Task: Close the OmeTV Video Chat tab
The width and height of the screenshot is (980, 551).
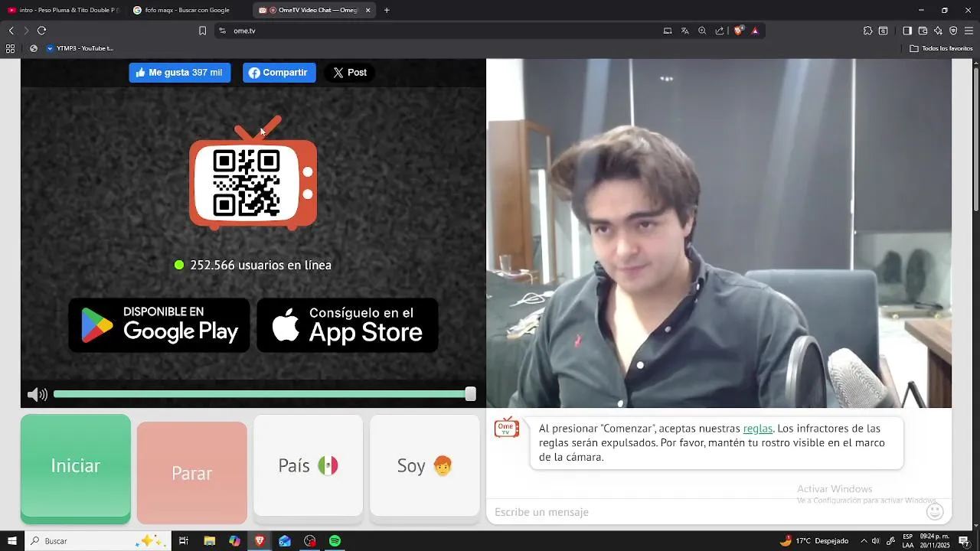Action: [x=368, y=10]
